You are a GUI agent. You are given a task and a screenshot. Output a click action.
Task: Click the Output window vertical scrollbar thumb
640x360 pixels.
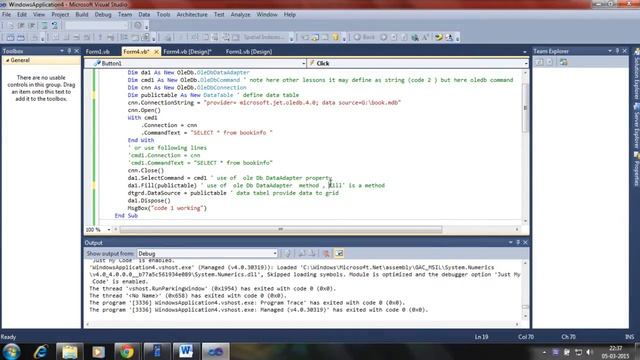[525, 307]
